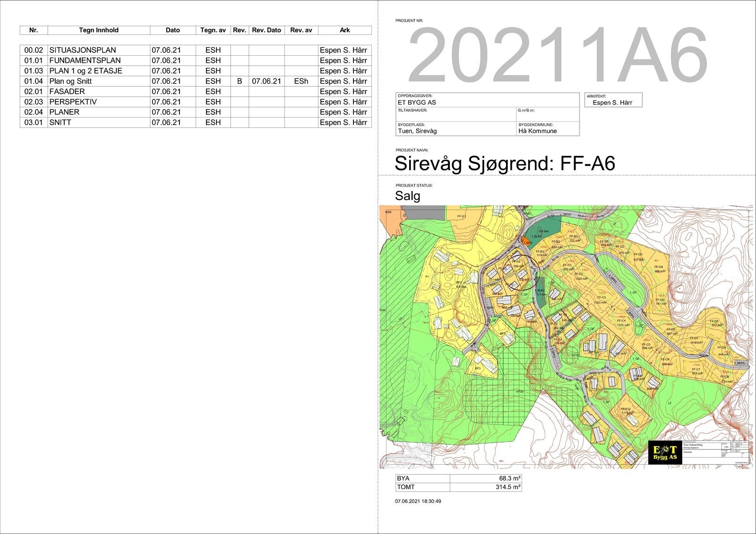The image size is (756, 534).
Task: Click the 'Rev.' column header
Action: tap(240, 30)
